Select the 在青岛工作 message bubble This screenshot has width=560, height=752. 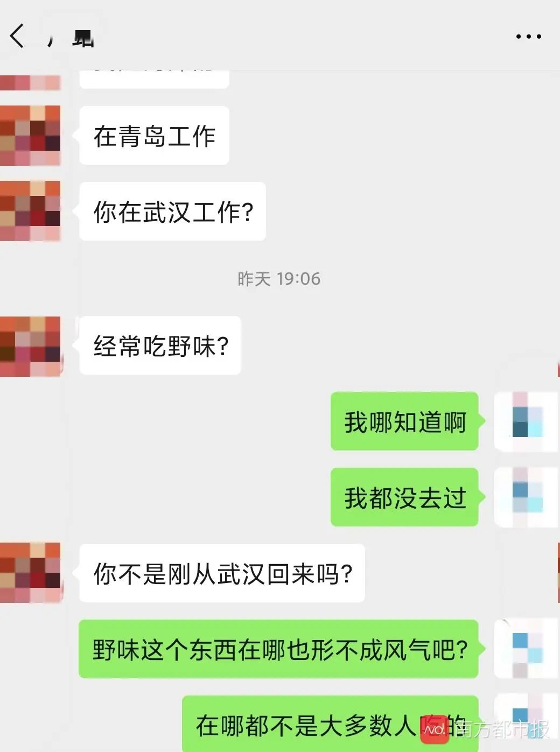pos(155,136)
